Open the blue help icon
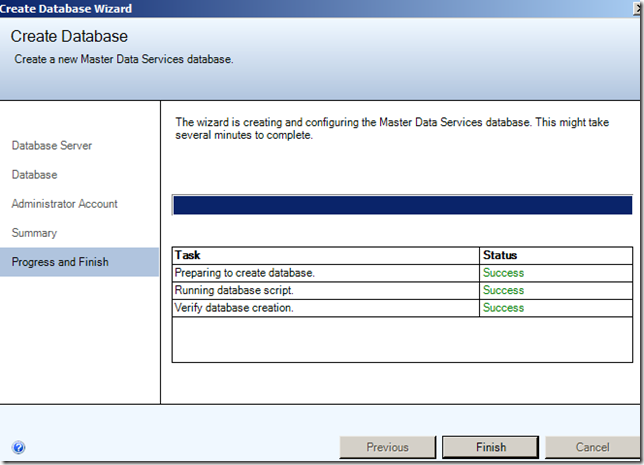The image size is (644, 465). (x=18, y=447)
